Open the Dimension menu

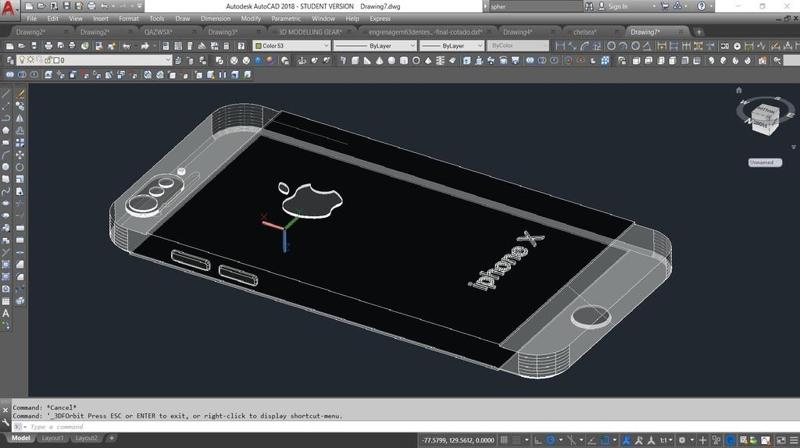(x=216, y=19)
